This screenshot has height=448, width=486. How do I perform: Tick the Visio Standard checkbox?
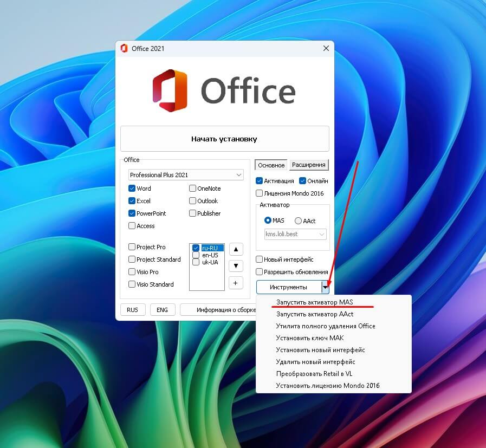point(132,284)
